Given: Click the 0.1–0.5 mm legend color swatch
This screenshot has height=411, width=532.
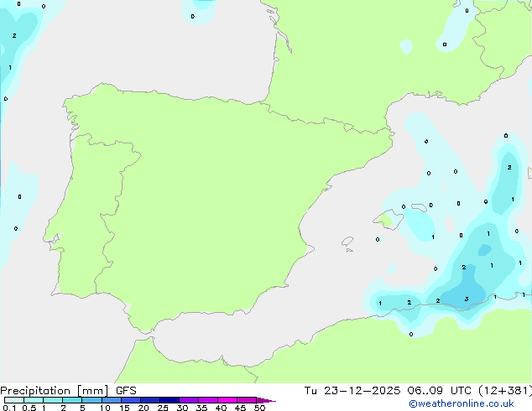Looking at the screenshot, I should click(14, 400).
